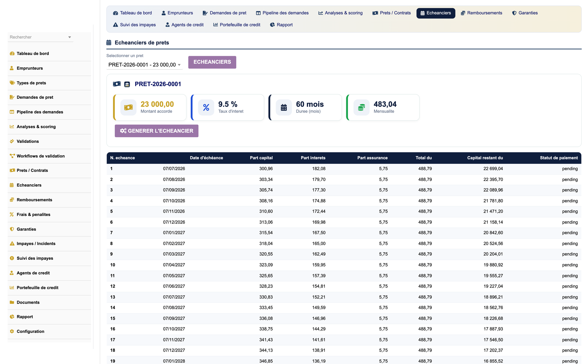Click capital restant value 22 395,70

(493, 179)
